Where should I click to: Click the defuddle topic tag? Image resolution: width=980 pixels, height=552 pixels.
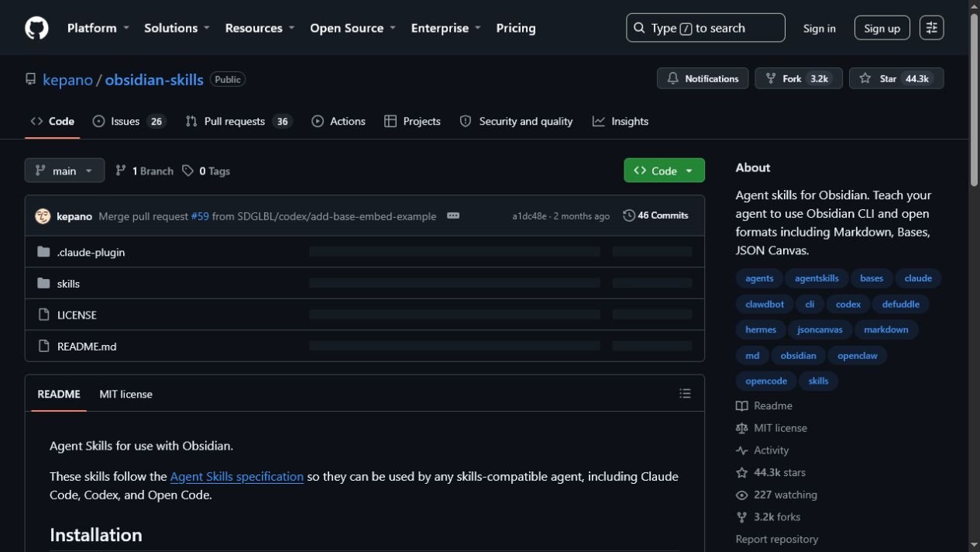(x=900, y=304)
